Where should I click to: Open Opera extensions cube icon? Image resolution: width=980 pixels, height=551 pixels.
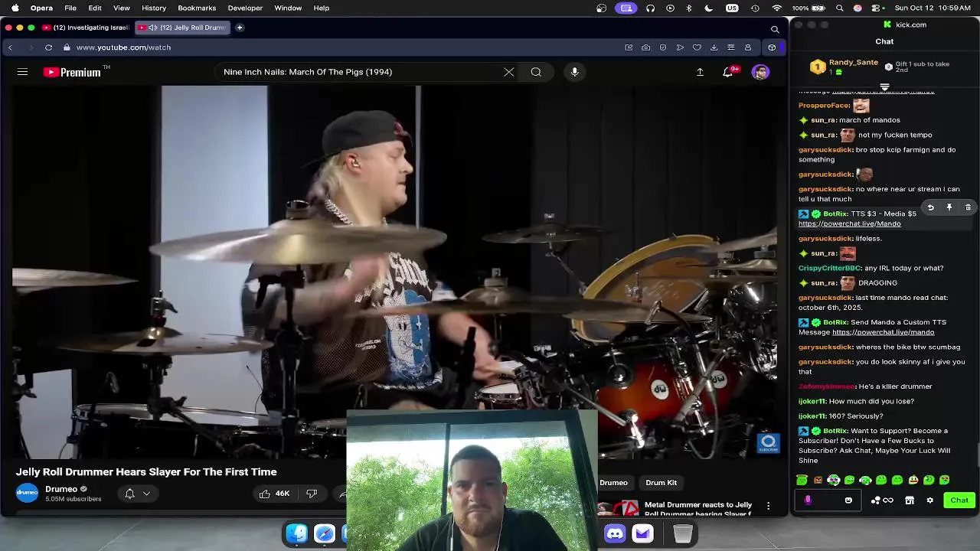(772, 47)
